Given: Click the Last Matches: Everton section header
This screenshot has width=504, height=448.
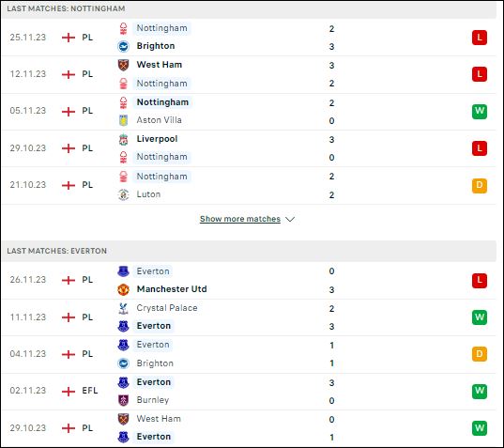Looking at the screenshot, I should (x=249, y=251).
